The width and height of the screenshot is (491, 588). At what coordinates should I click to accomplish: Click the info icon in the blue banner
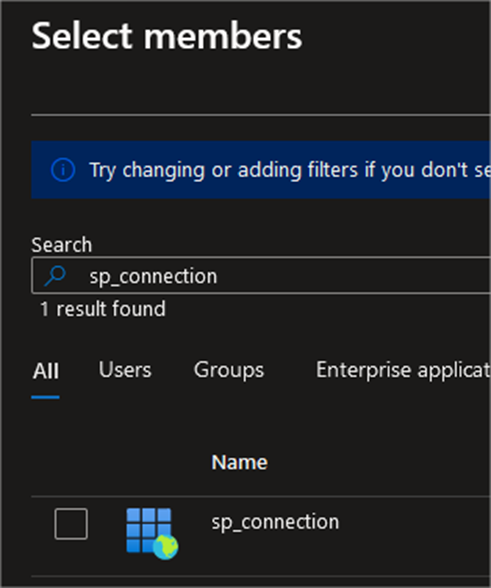pos(63,170)
